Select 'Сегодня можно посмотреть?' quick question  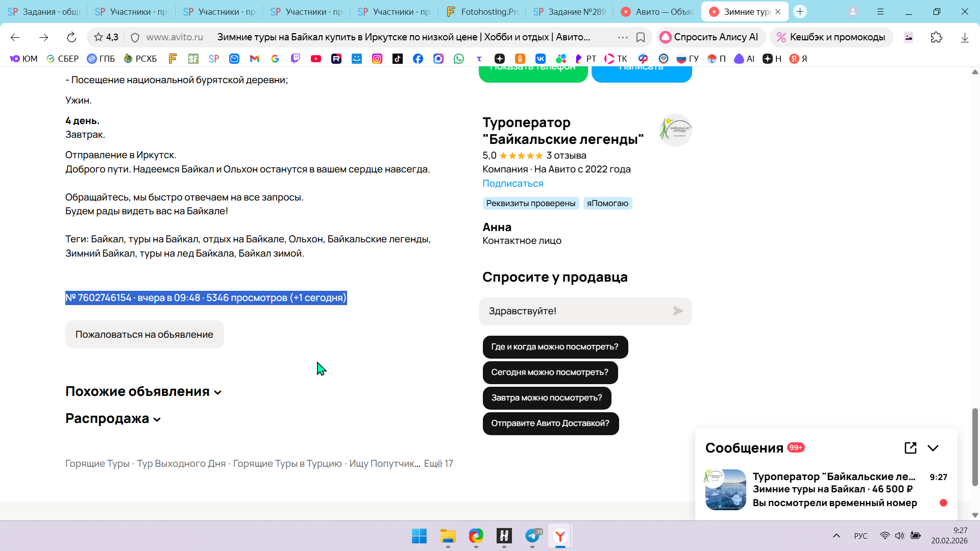click(x=550, y=372)
